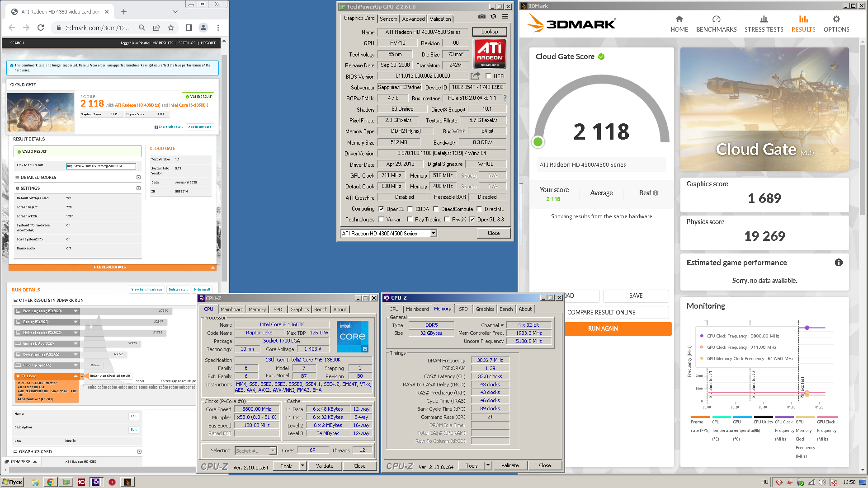Click Delete result button
Viewport: 868px width, 488px height.
[178, 289]
